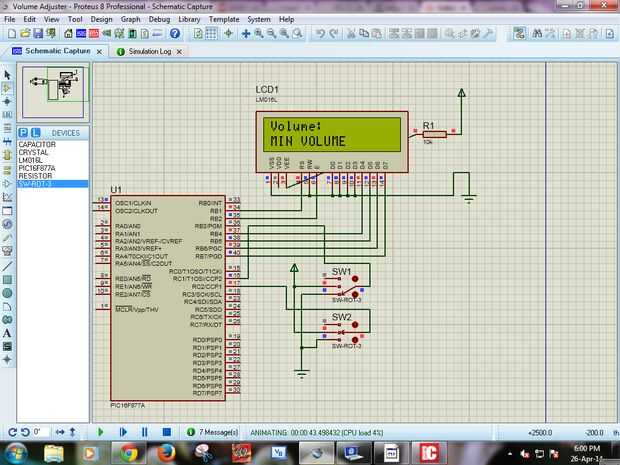The width and height of the screenshot is (620, 465).
Task: Select the Component mode tool in left toolbar
Action: pos(7,88)
